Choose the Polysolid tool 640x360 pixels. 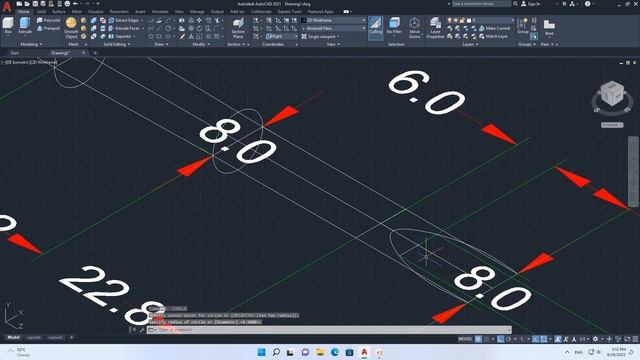click(48, 20)
